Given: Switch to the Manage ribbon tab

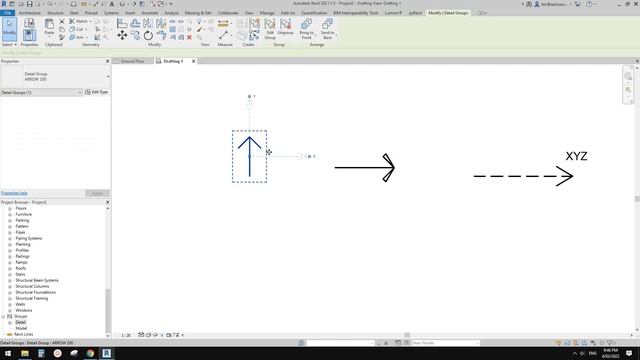Looking at the screenshot, I should 267,13.
